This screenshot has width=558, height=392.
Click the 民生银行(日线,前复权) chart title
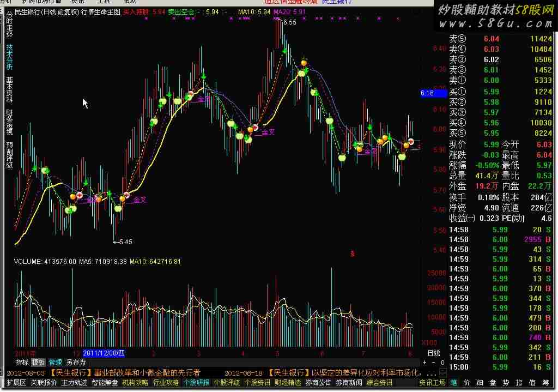point(47,12)
